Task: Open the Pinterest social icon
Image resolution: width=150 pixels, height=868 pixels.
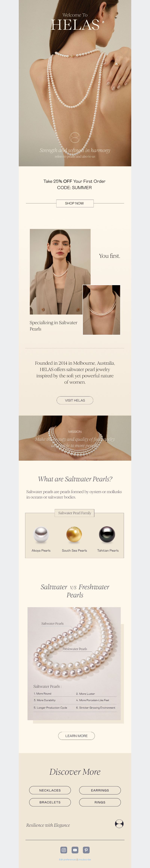Action: [x=86, y=850]
